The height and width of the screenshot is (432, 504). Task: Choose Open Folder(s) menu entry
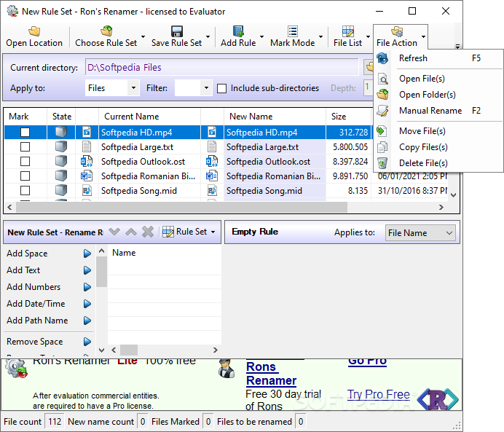coord(439,95)
